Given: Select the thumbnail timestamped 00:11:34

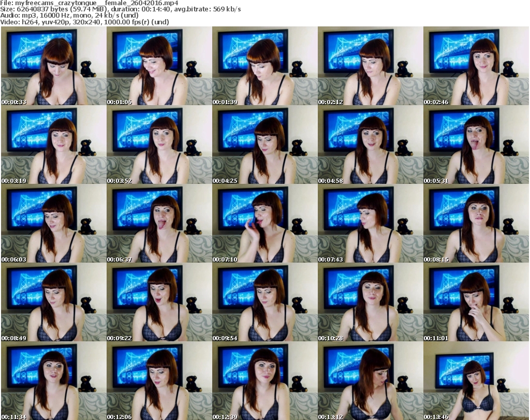Looking at the screenshot, I should click(x=53, y=381).
